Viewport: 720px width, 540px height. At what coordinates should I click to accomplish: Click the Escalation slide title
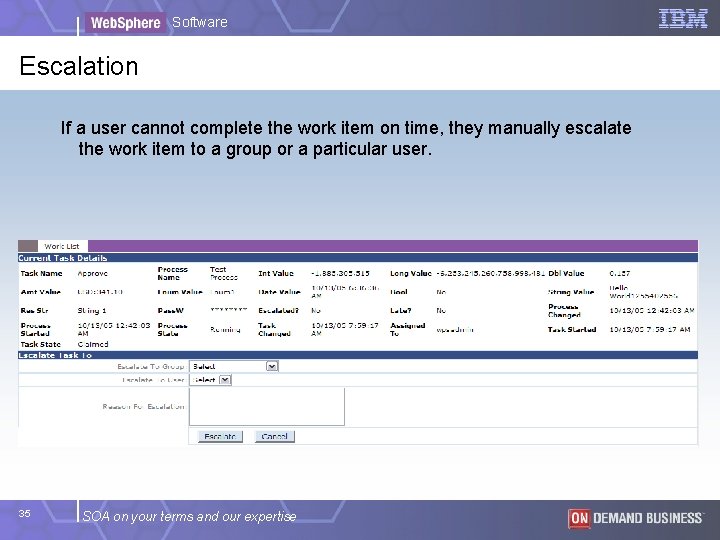click(x=79, y=66)
